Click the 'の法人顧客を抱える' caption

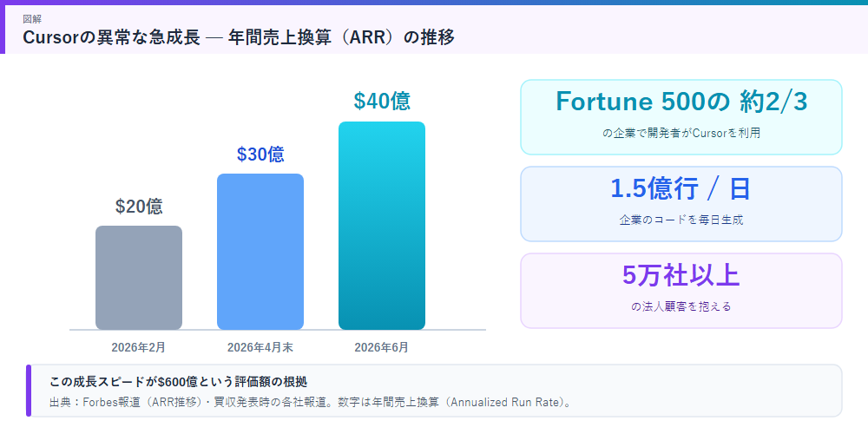681,306
